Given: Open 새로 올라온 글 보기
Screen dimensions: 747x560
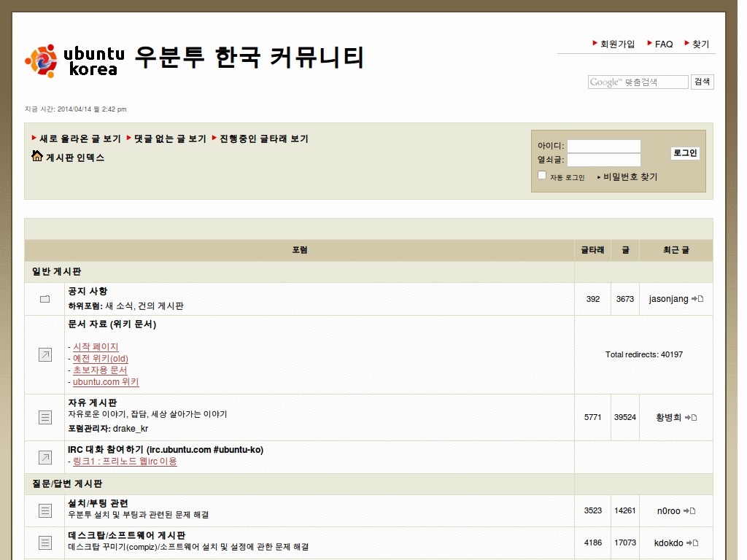Looking at the screenshot, I should tap(80, 139).
